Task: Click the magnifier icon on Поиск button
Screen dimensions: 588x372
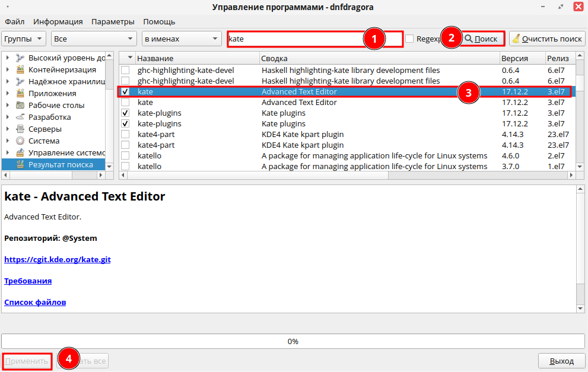Action: (x=469, y=39)
